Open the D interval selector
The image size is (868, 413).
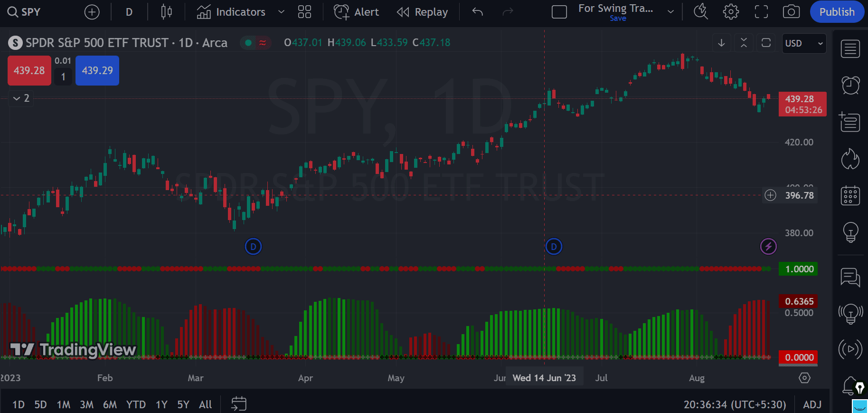click(129, 12)
